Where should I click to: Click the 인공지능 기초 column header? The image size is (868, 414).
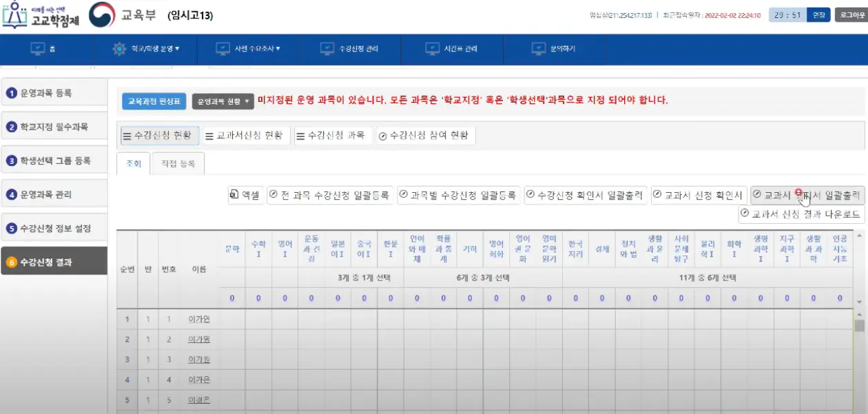point(840,249)
